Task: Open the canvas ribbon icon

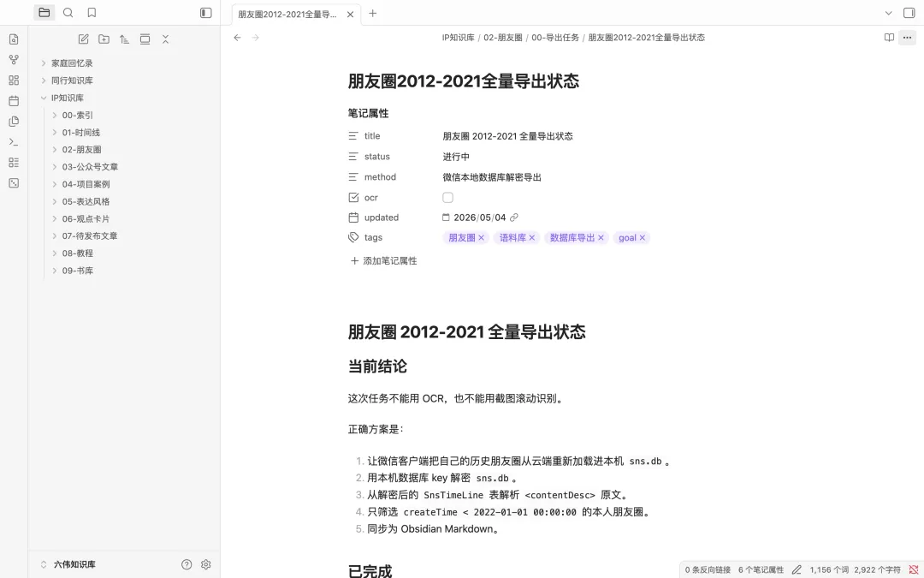Action: point(15,80)
